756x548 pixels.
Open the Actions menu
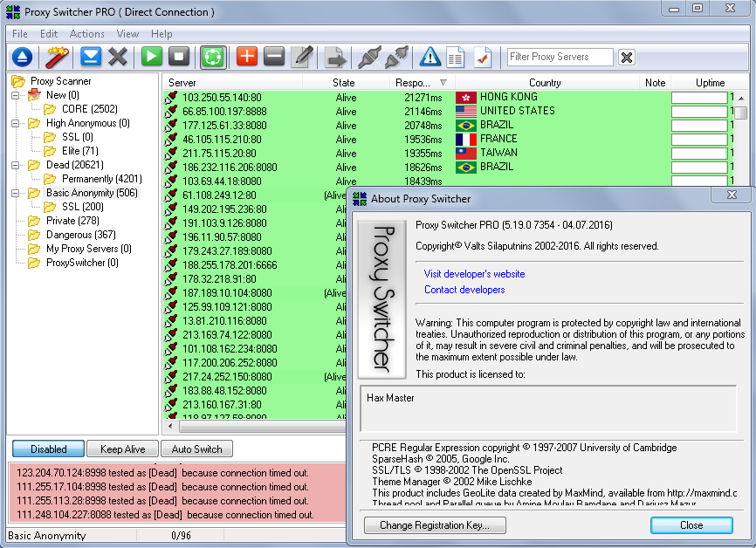click(x=87, y=33)
